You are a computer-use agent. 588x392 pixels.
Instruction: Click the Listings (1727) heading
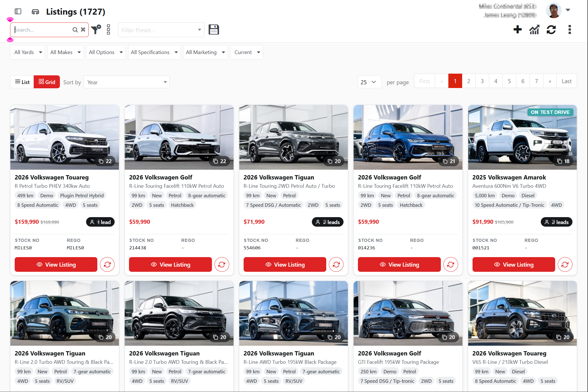tap(76, 12)
